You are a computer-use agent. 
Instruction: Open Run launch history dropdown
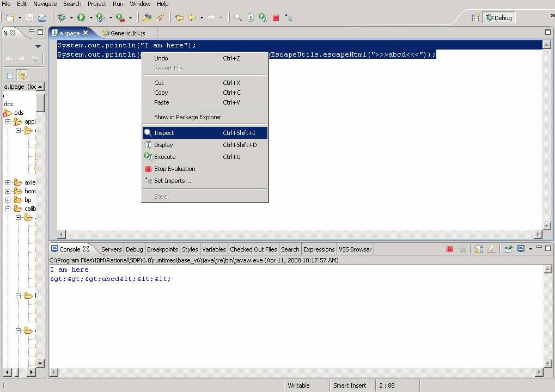[90, 17]
